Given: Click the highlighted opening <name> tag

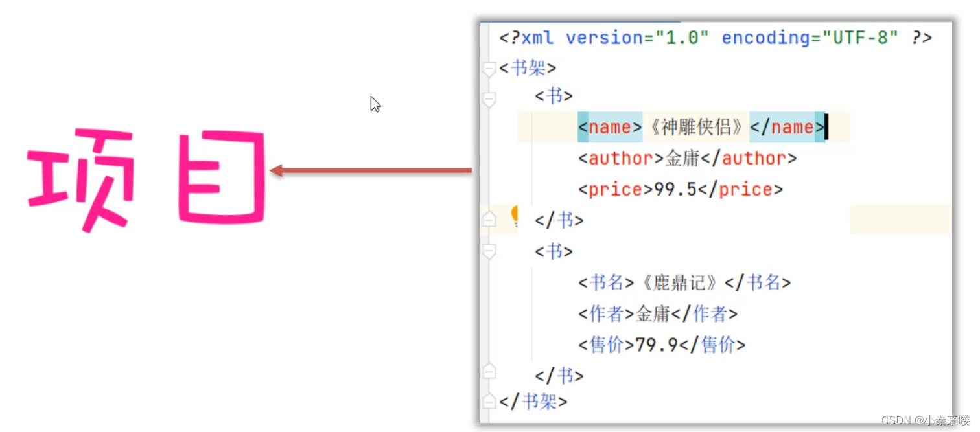Looking at the screenshot, I should tap(610, 127).
